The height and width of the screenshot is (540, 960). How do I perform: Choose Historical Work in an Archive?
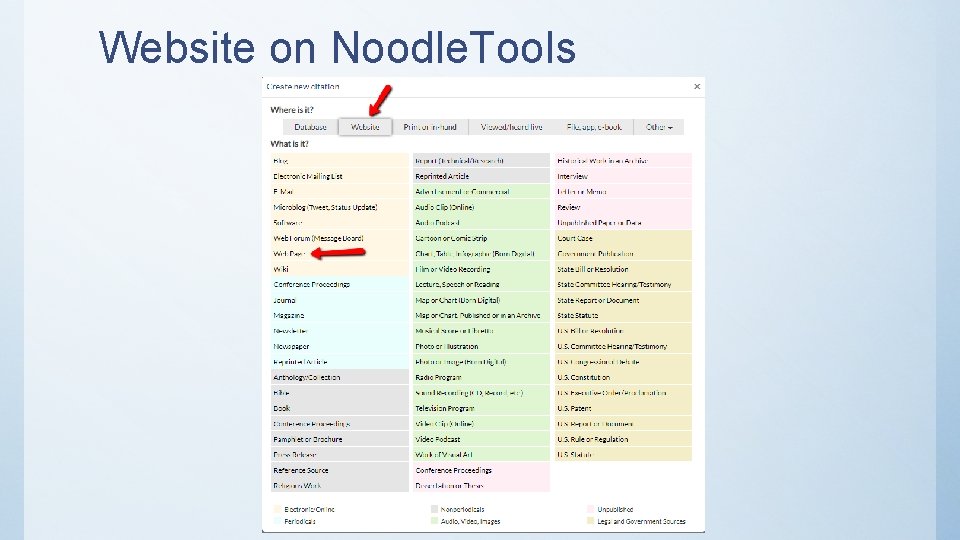click(623, 161)
